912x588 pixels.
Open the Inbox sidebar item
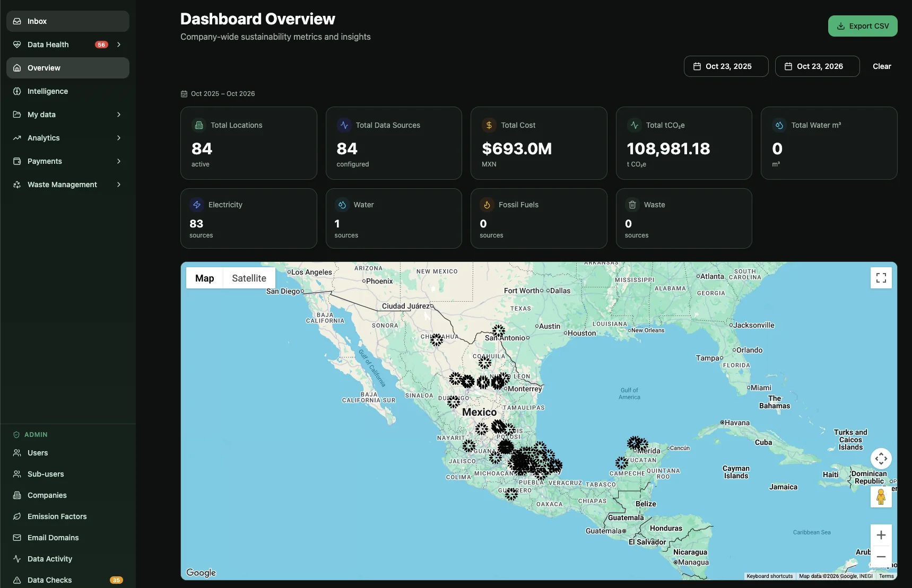click(68, 21)
